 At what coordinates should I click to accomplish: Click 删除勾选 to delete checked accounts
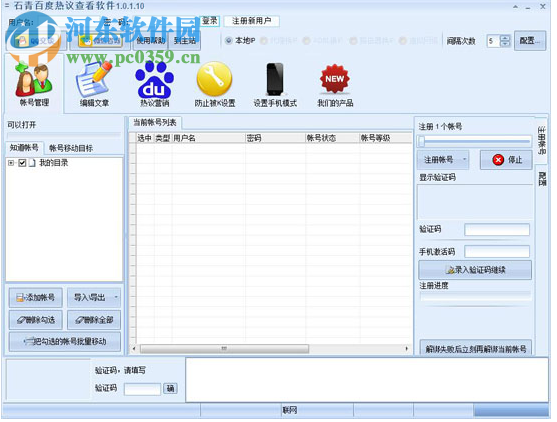tap(36, 320)
